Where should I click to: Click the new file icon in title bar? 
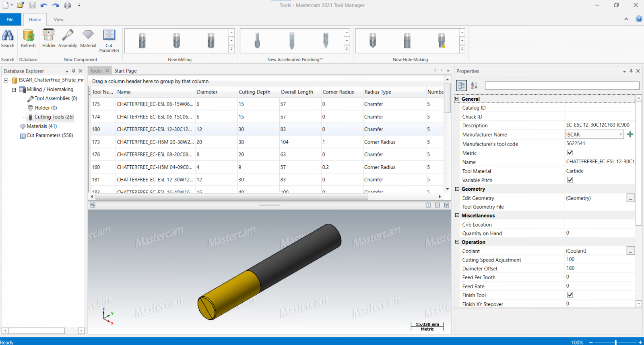point(6,5)
